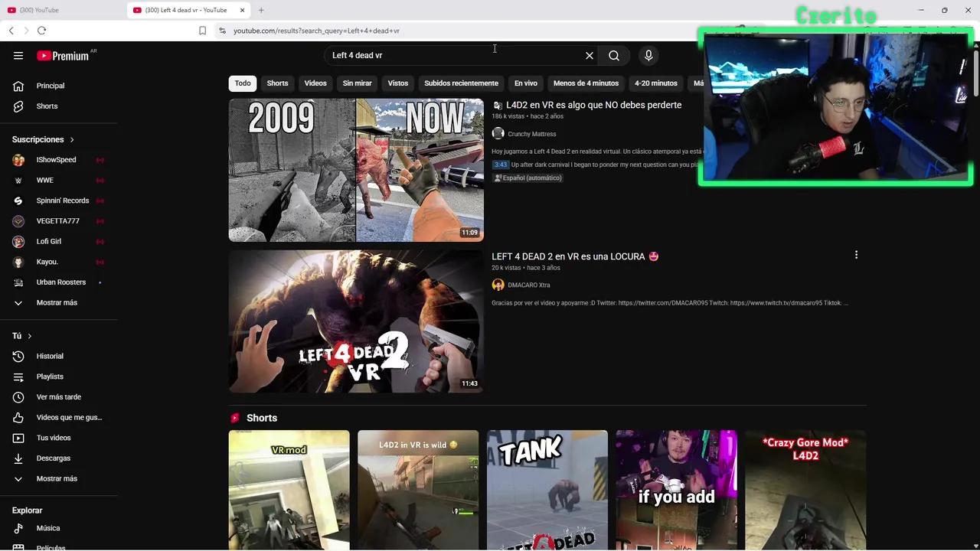The width and height of the screenshot is (980, 551).
Task: Open a new browser tab
Action: pos(261,10)
